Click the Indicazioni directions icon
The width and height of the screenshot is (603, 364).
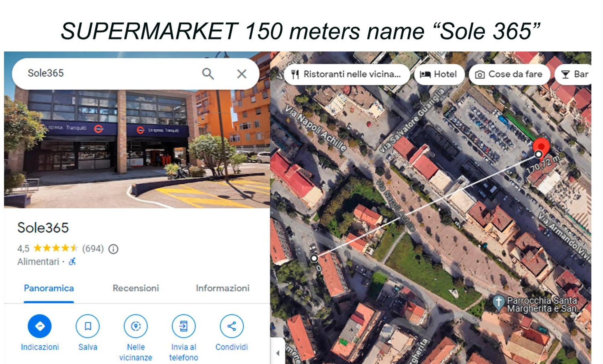click(40, 326)
